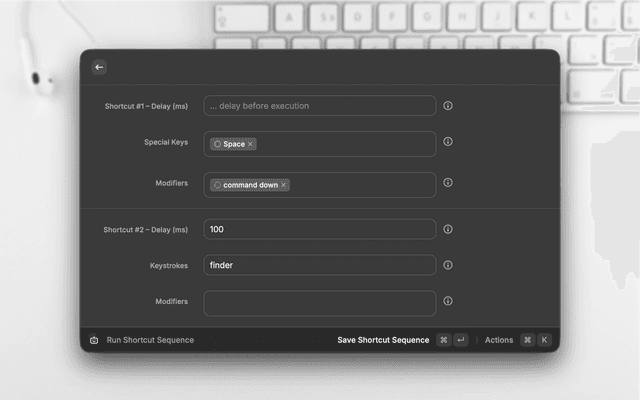
Task: Remove the command down tag with its x
Action: pos(284,185)
